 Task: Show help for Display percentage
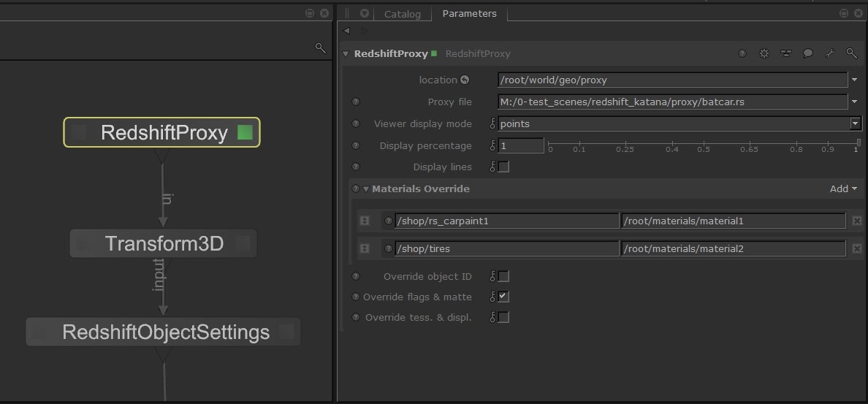click(356, 145)
